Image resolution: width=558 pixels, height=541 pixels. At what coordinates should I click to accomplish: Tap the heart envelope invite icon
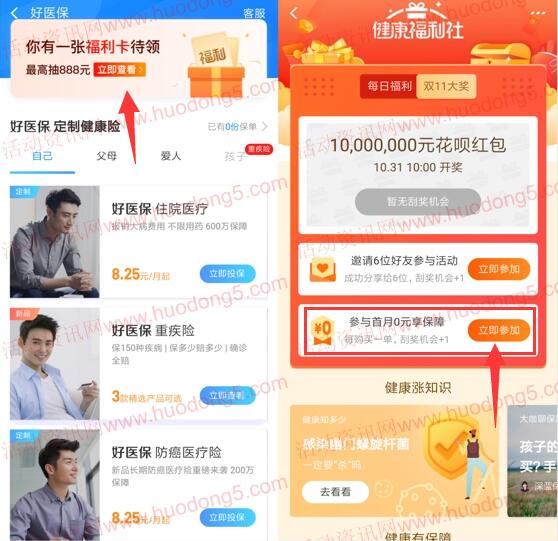click(x=322, y=269)
